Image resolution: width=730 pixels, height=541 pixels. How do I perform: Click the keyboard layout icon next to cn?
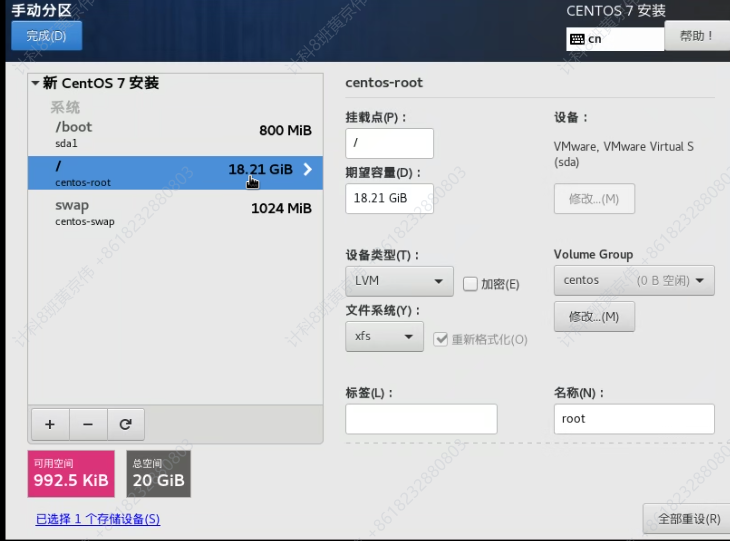point(577,39)
